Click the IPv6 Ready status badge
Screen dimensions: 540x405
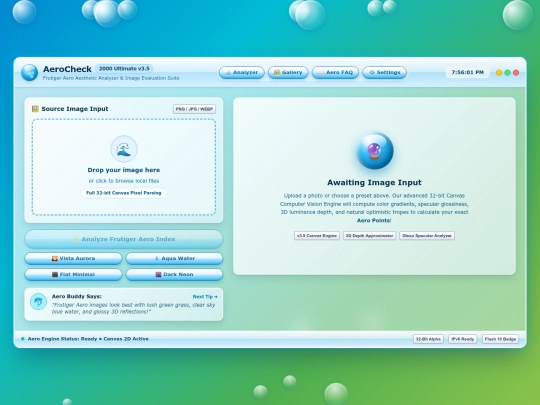tap(463, 339)
